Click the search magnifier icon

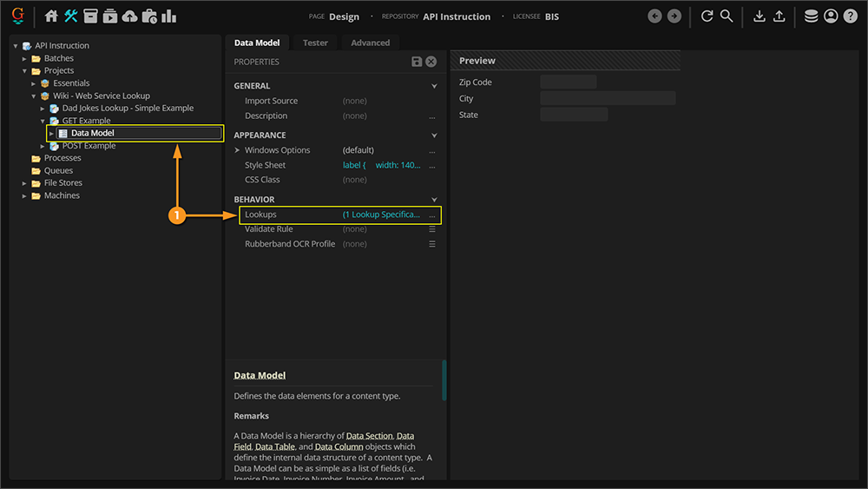point(727,16)
